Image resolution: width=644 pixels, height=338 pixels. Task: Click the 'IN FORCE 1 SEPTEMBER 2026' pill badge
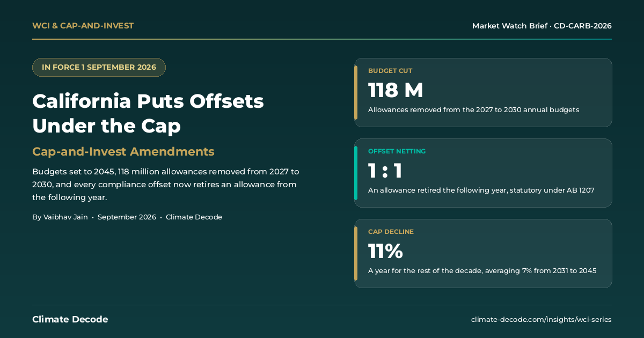pos(99,67)
